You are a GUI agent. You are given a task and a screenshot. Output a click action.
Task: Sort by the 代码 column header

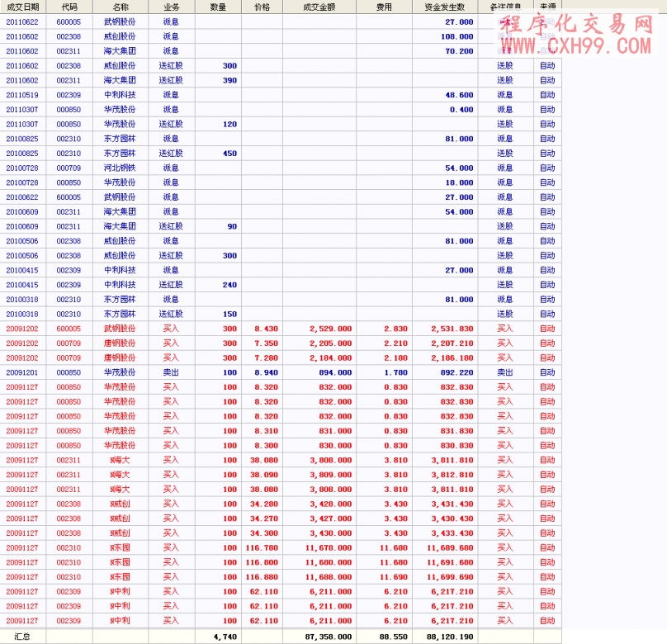(69, 7)
